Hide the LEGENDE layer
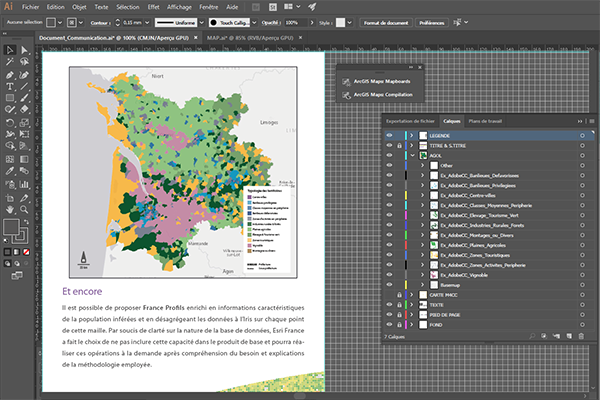 389,135
